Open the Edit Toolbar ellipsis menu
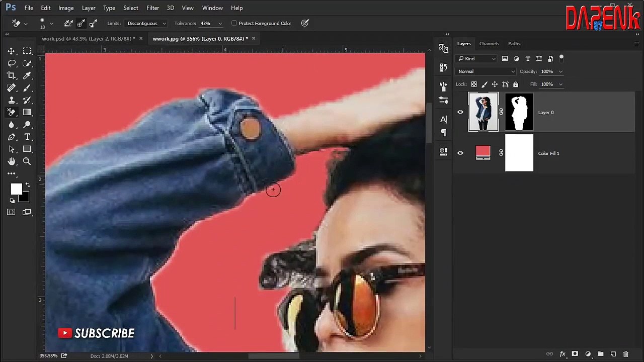 point(11,173)
